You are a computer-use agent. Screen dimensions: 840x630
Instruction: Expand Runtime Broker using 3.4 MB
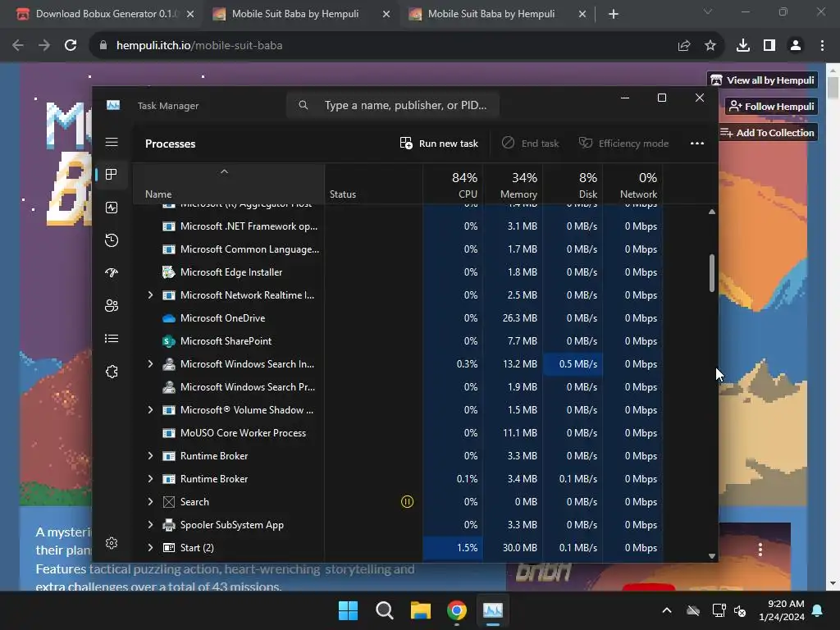point(151,479)
